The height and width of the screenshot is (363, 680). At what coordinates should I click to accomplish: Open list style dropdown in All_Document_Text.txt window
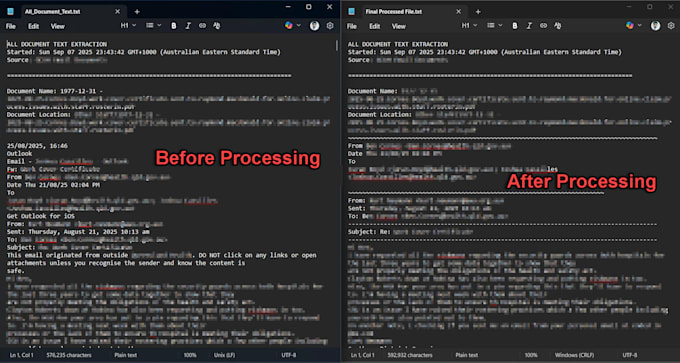tap(154, 26)
